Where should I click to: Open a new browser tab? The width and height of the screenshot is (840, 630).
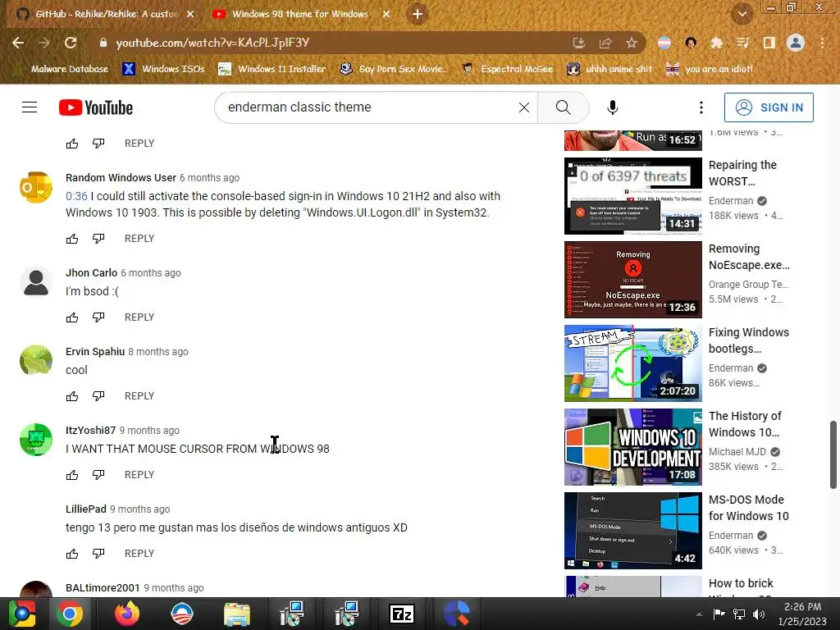(x=418, y=14)
